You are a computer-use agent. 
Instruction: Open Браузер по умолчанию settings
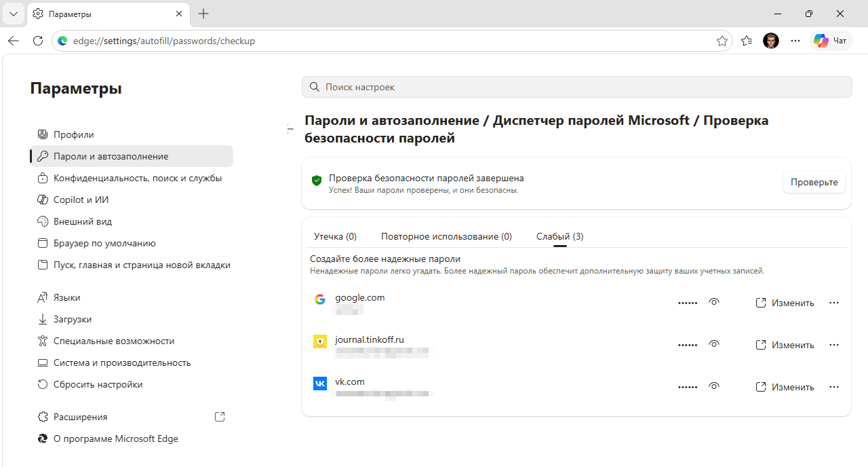tap(132, 243)
